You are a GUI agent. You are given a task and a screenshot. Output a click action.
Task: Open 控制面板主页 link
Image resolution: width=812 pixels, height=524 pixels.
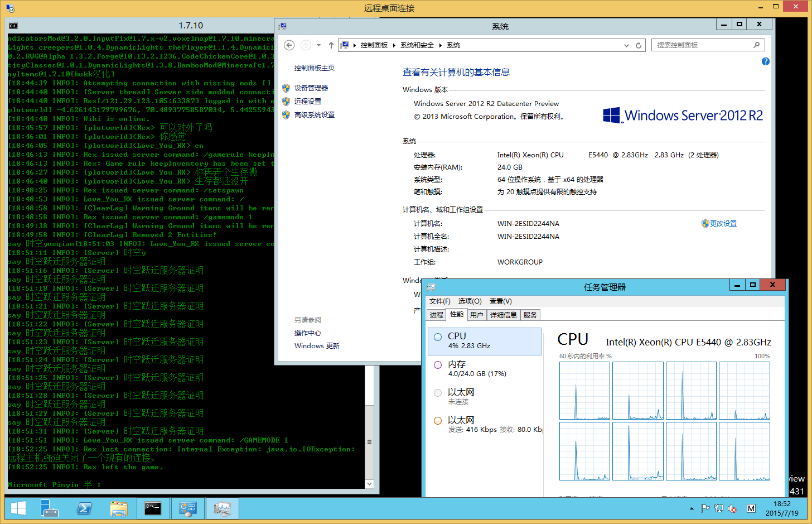[x=315, y=68]
